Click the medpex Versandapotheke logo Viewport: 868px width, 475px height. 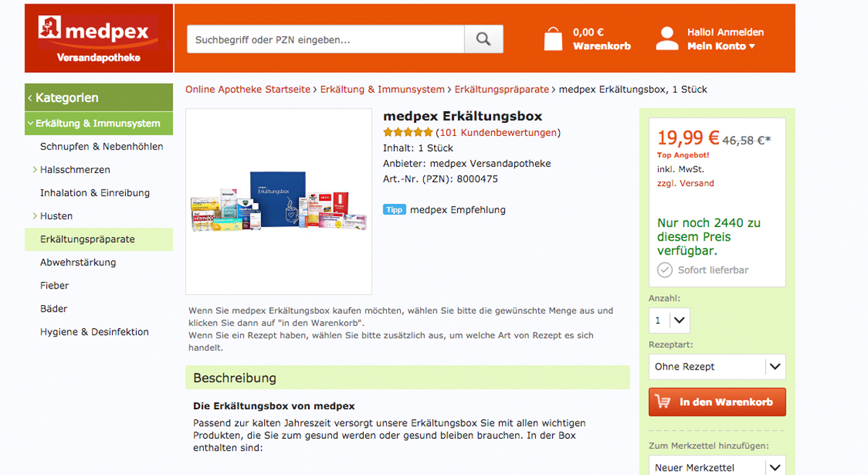tap(99, 38)
